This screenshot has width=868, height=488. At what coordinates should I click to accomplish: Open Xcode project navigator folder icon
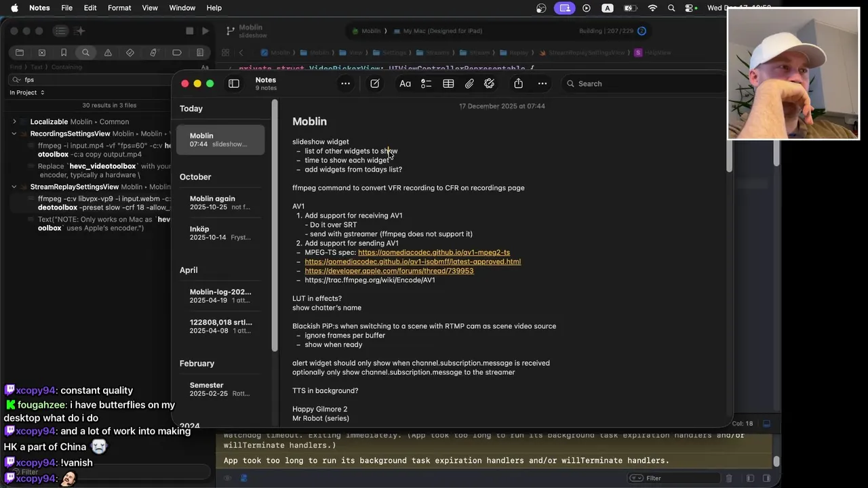(20, 52)
